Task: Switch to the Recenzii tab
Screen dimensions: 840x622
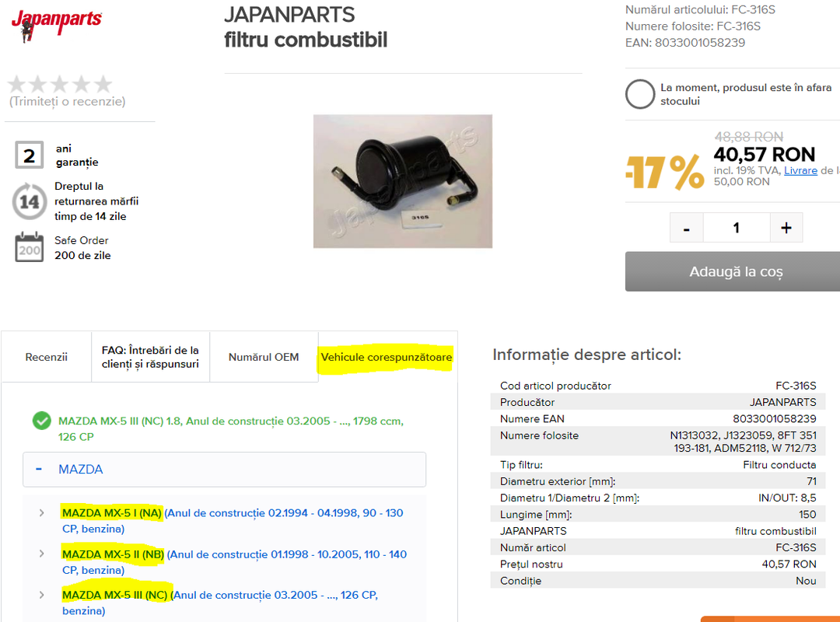Action: 47,357
